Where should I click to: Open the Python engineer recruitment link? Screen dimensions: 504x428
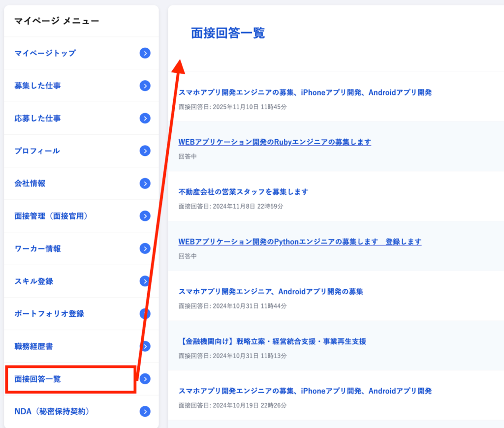pos(300,242)
